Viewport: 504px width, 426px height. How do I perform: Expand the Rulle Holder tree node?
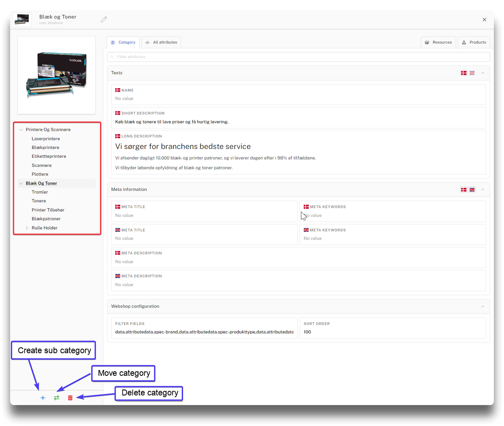[27, 228]
